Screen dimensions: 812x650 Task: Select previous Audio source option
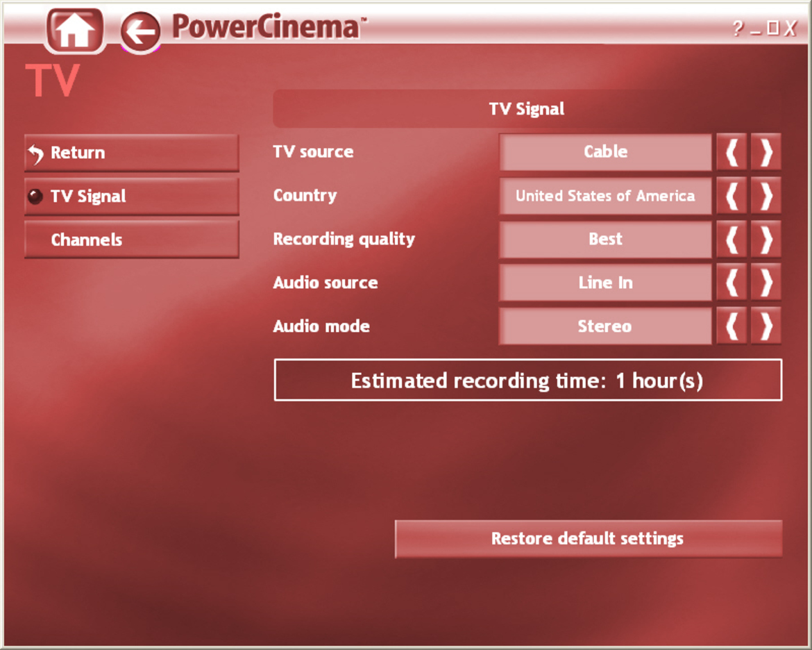tap(731, 283)
